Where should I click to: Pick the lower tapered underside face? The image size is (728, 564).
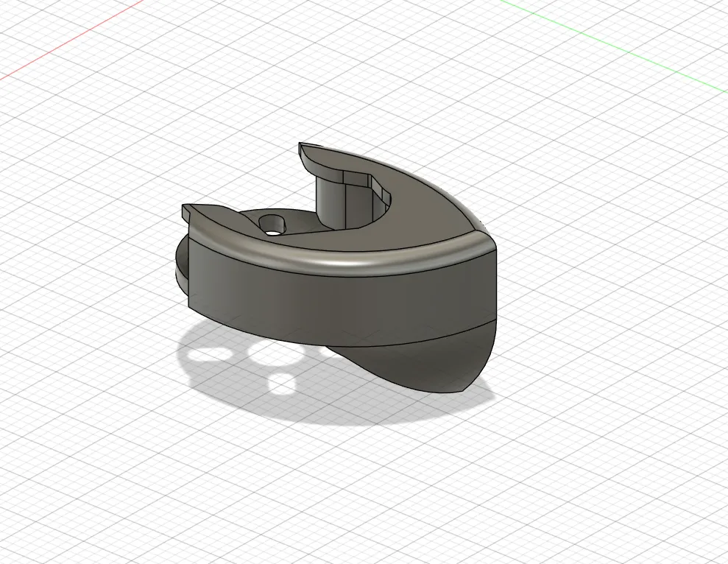coord(427,364)
